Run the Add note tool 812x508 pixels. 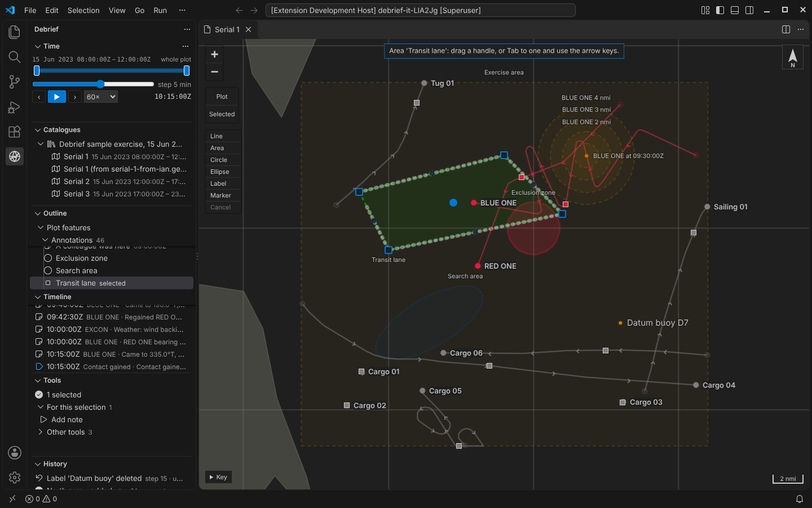coord(67,419)
